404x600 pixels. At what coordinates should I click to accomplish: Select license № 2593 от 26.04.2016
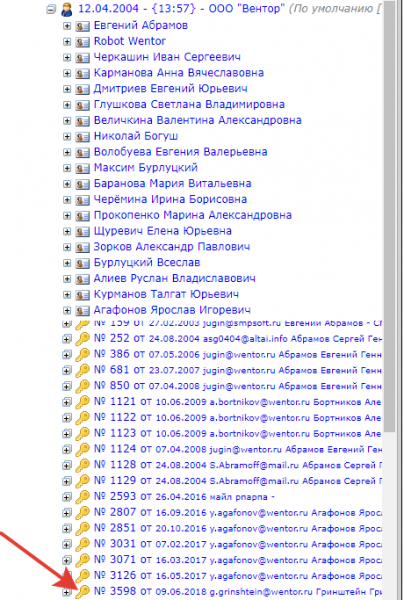coord(184,496)
